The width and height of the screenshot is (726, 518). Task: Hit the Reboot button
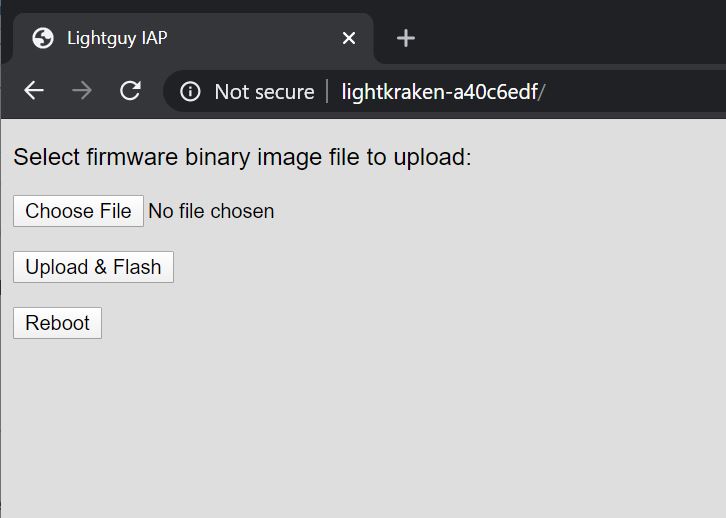pyautogui.click(x=57, y=323)
